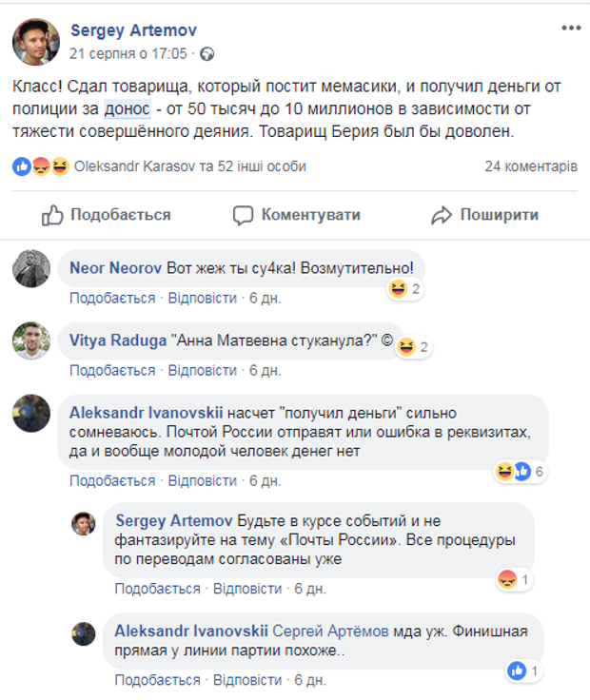Click Aleksandr Ivanovskii's avatar on first comment
The image size is (590, 700).
point(30,415)
